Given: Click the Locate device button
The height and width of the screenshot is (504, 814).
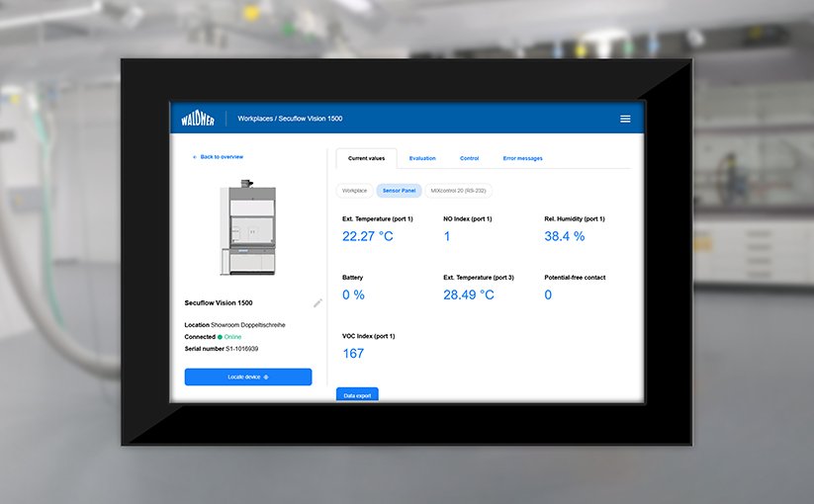Looking at the screenshot, I should pos(248,377).
